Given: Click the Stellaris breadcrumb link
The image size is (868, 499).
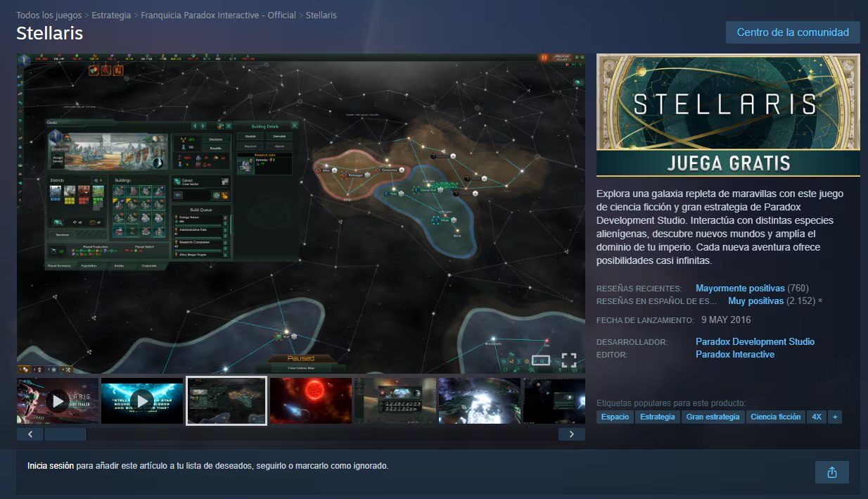Looking at the screenshot, I should [x=321, y=15].
